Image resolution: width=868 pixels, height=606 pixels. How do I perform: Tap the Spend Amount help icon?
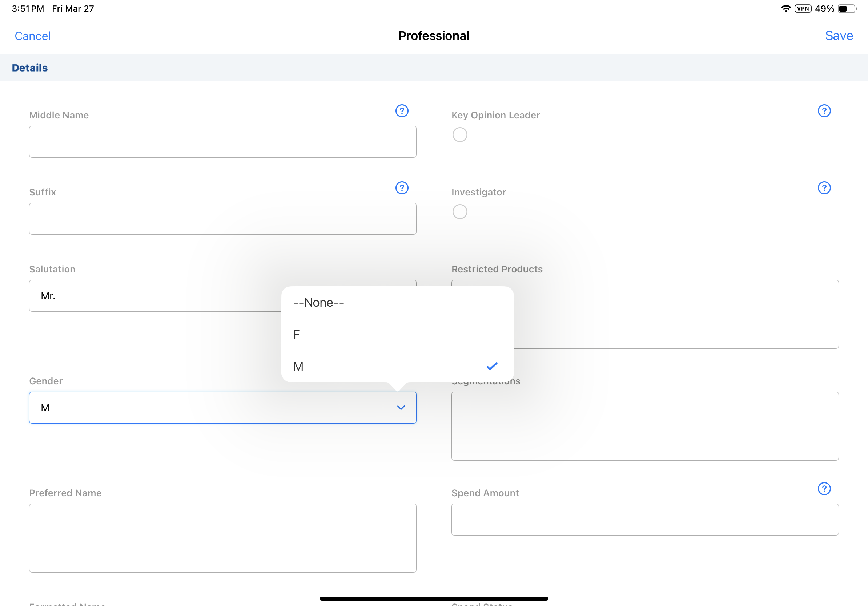(824, 489)
